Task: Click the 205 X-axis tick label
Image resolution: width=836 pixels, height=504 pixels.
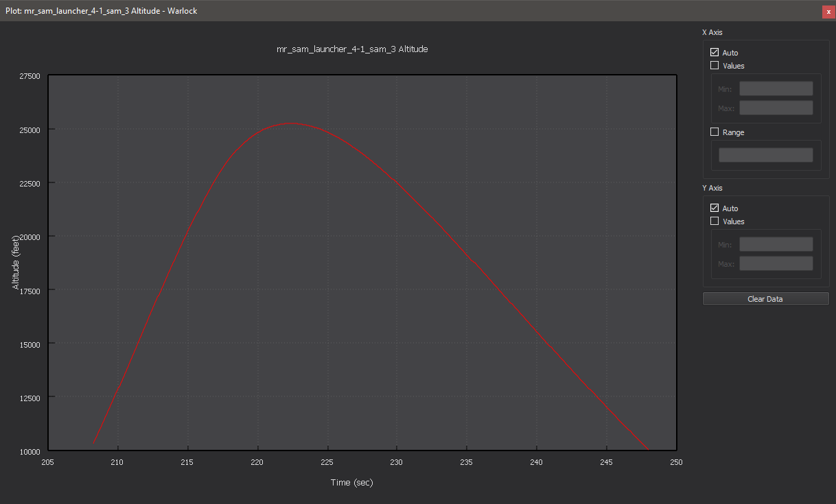Action: (48, 462)
